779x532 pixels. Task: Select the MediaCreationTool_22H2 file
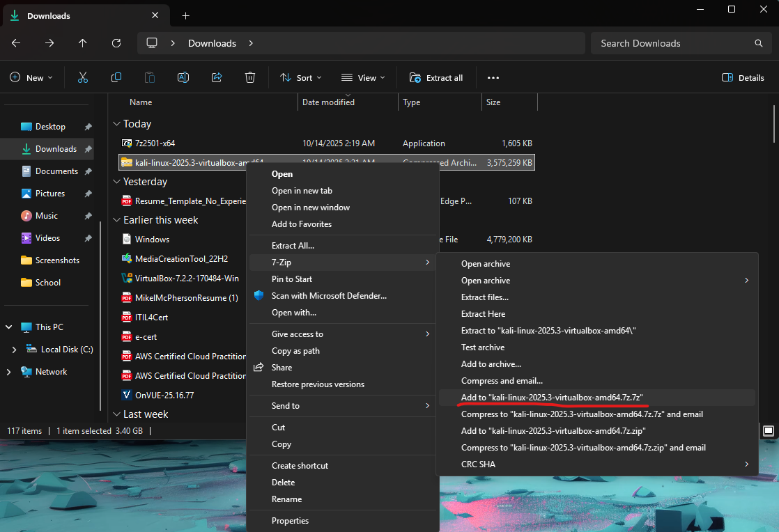click(x=176, y=259)
